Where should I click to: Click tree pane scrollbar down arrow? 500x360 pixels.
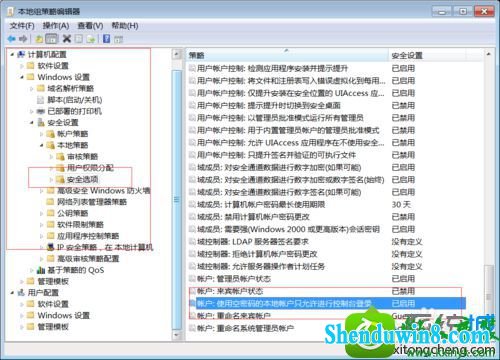tap(177, 335)
